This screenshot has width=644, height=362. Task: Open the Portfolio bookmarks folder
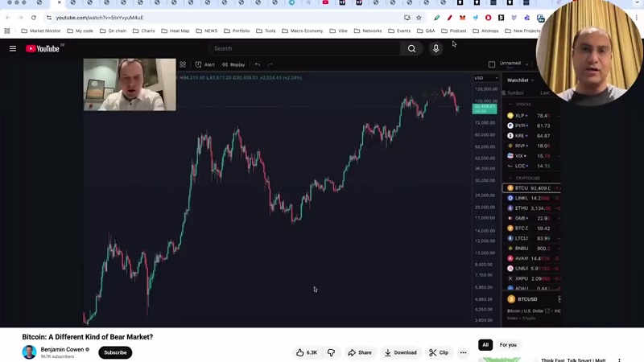237,31
